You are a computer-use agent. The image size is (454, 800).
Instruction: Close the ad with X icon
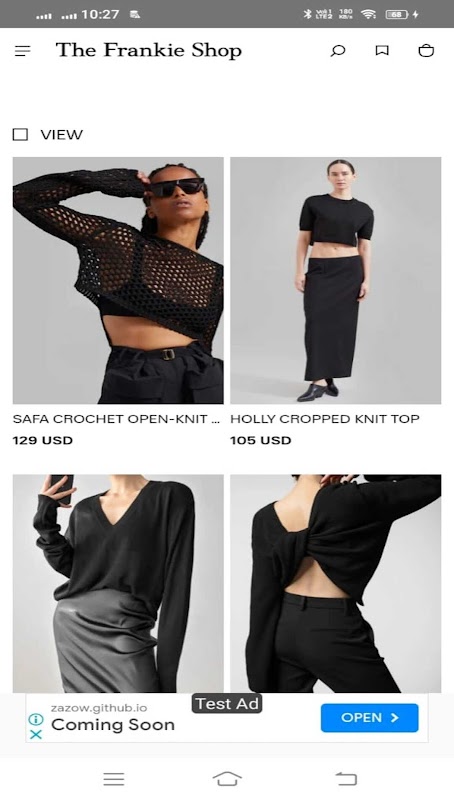[36, 735]
